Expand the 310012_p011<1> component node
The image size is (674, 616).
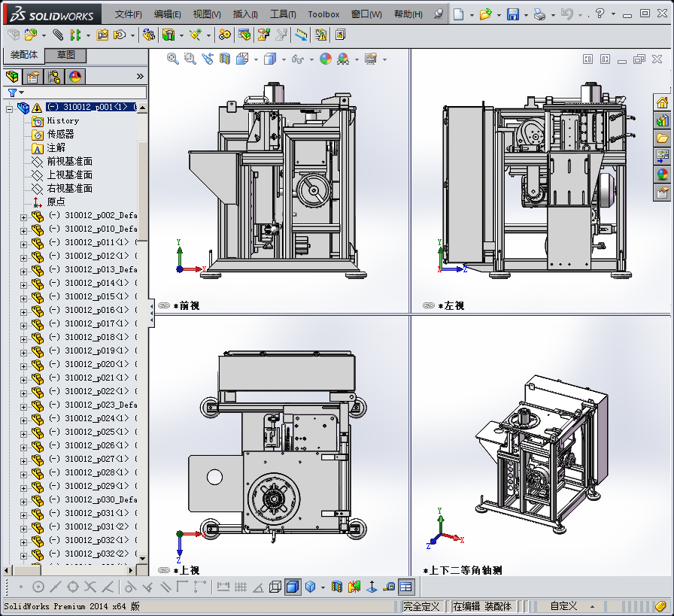(23, 243)
